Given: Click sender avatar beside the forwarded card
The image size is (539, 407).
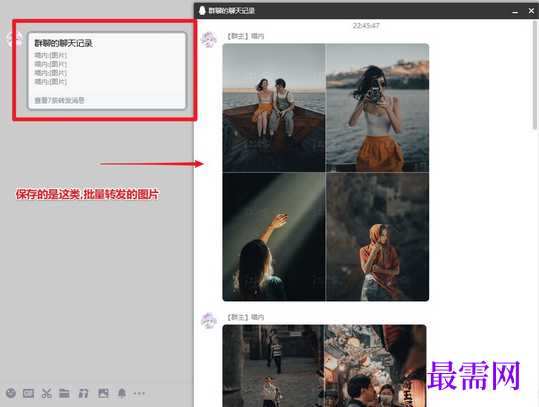Looking at the screenshot, I should tap(14, 38).
